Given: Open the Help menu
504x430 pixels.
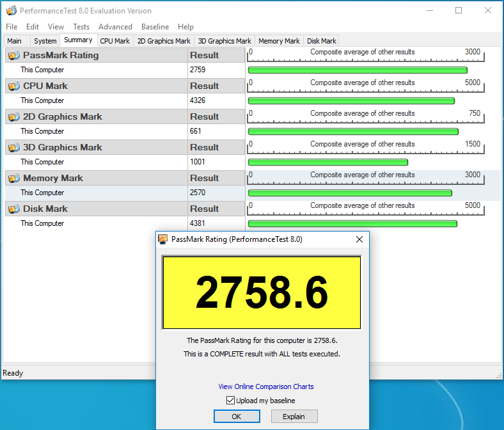Looking at the screenshot, I should tap(185, 27).
